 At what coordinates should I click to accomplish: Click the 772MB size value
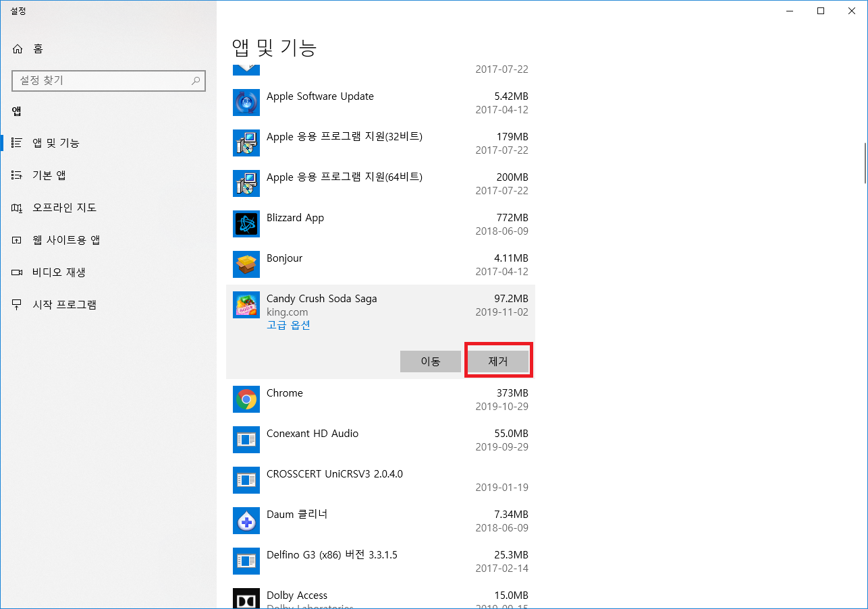tap(512, 218)
